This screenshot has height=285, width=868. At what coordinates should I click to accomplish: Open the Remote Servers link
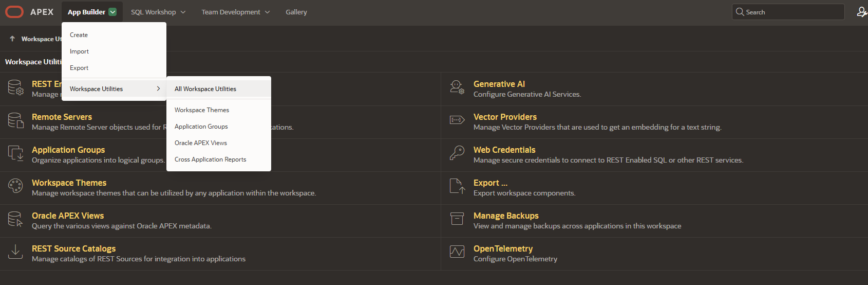coord(62,117)
